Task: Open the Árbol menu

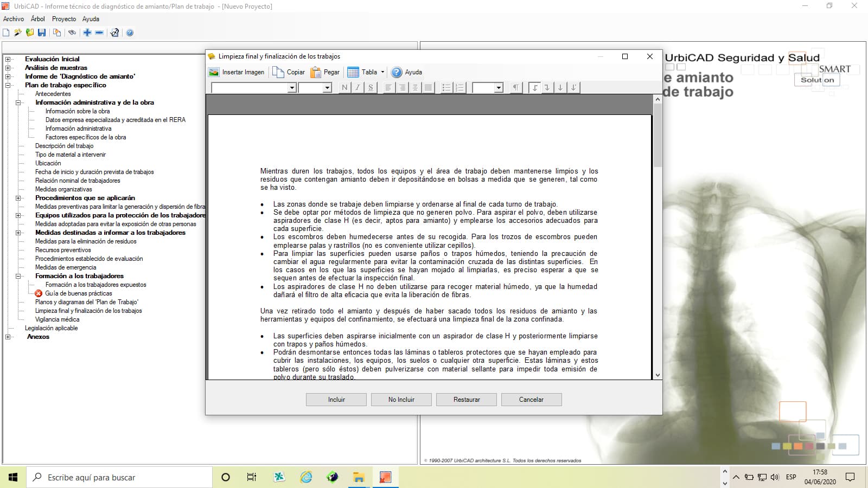Action: click(x=38, y=19)
